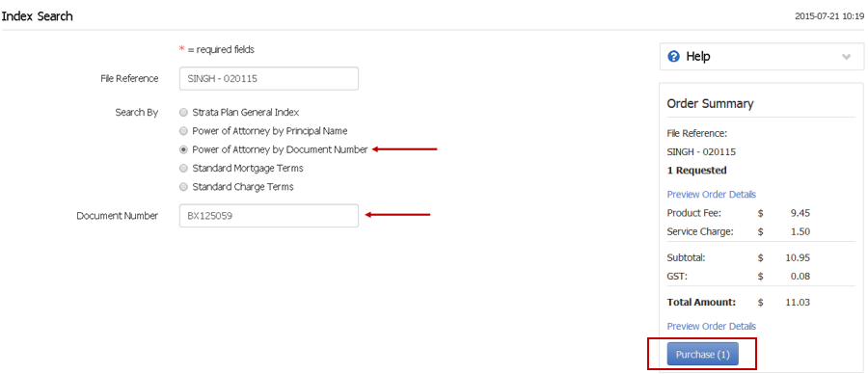Open lower Preview Order Details link below Total Amount
The image size is (868, 374).
[712, 327]
